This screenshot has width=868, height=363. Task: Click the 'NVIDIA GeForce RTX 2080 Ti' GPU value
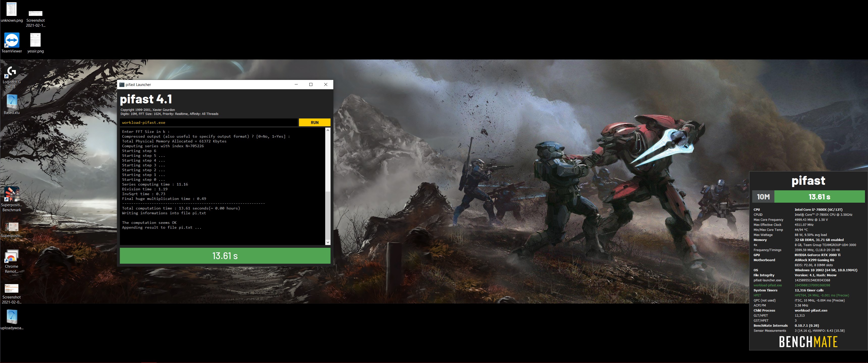tap(818, 255)
